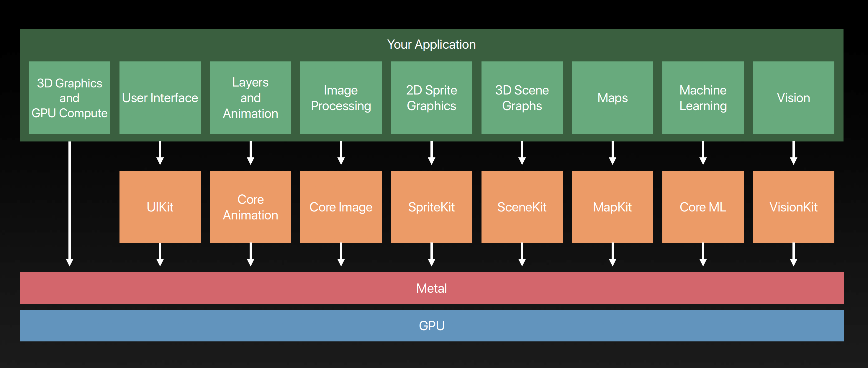Select the Core Animation orange block
Screen dimensions: 868x368
pyautogui.click(x=250, y=207)
